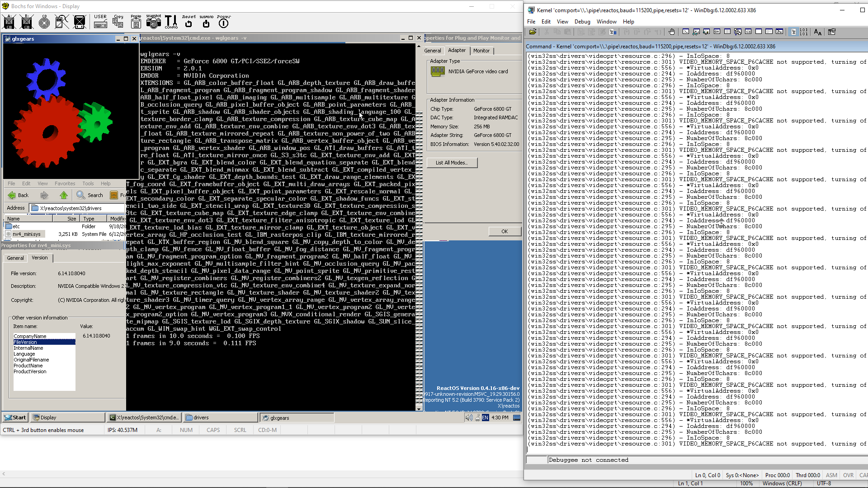Image resolution: width=868 pixels, height=488 pixels.
Task: Click the Bochs floppy A: drive icon
Action: click(9, 22)
